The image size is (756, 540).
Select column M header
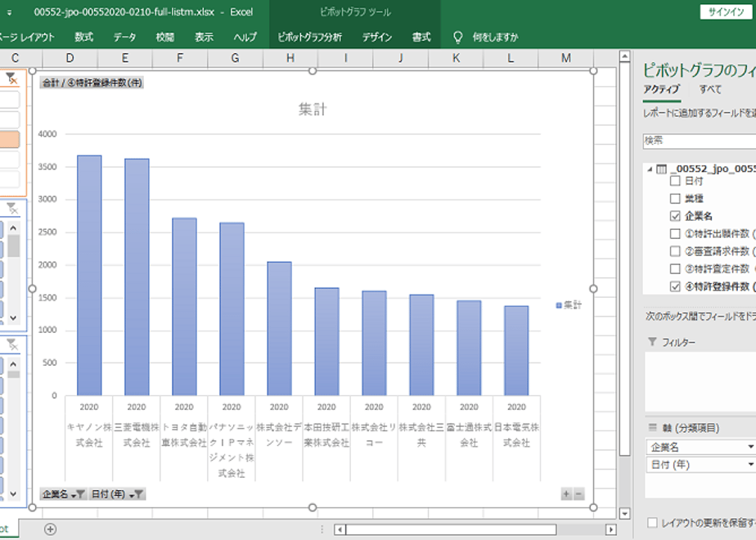(566, 58)
